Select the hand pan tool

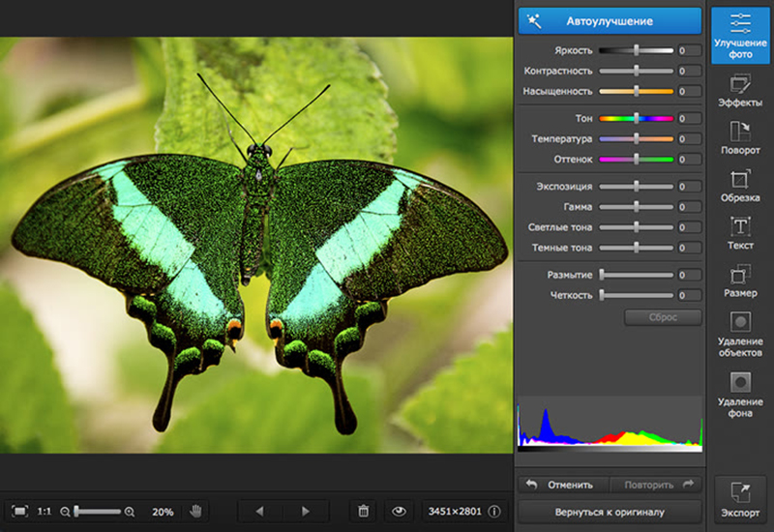[x=195, y=511]
